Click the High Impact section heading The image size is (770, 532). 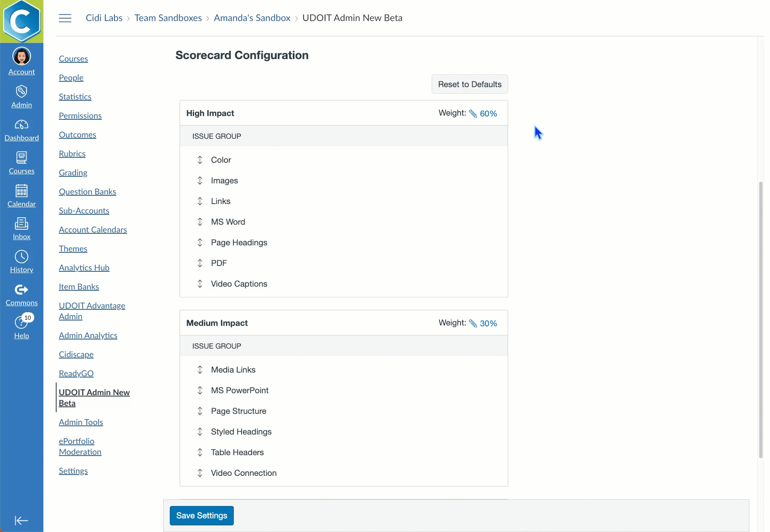[x=210, y=113]
